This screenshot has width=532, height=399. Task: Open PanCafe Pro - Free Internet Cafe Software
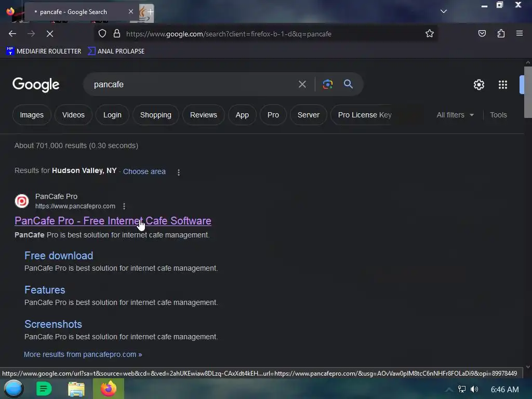tap(113, 221)
